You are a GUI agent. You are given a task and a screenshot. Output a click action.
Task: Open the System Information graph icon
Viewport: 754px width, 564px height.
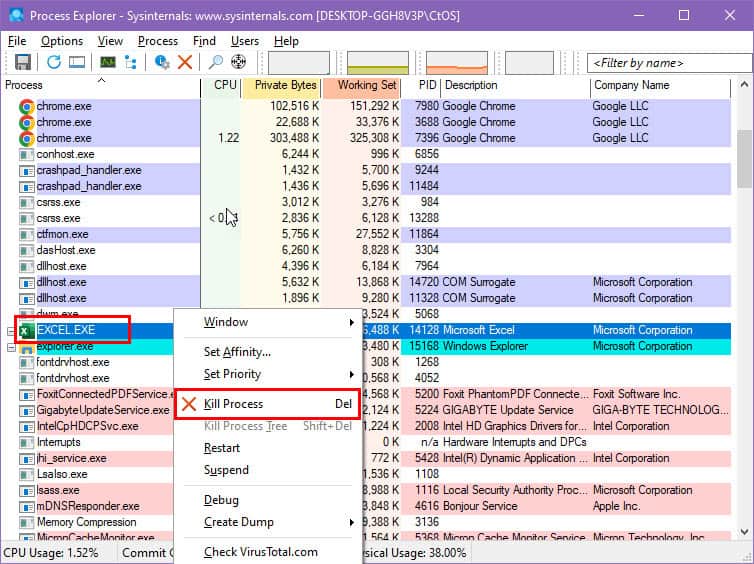coord(108,62)
